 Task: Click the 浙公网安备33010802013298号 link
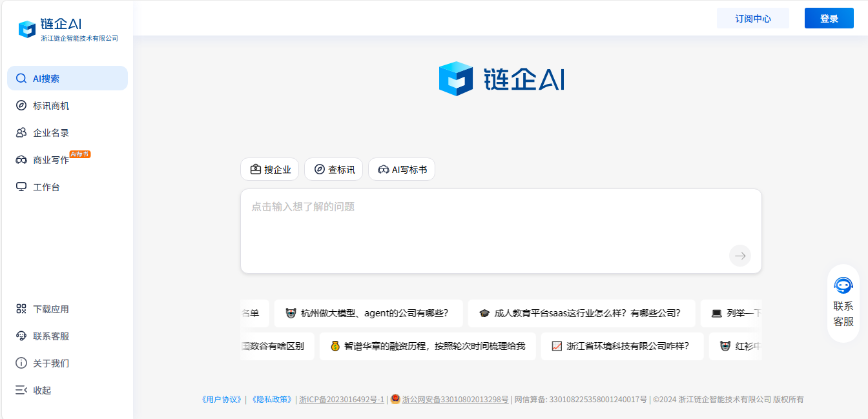point(455,400)
